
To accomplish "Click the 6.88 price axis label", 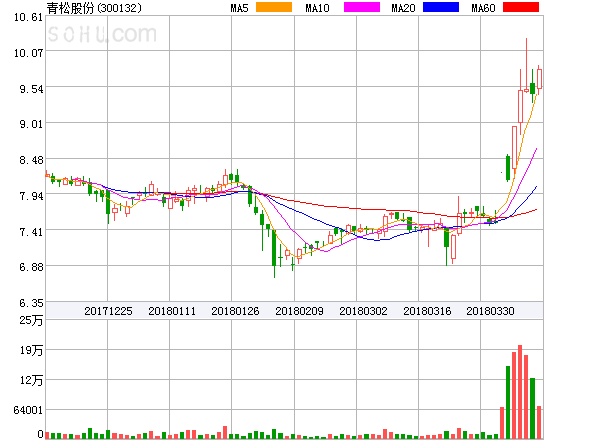I will click(x=31, y=267).
